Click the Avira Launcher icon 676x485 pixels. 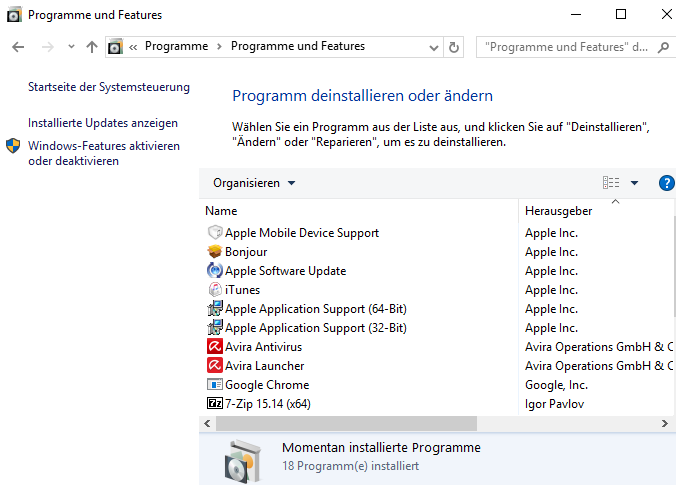(x=215, y=365)
